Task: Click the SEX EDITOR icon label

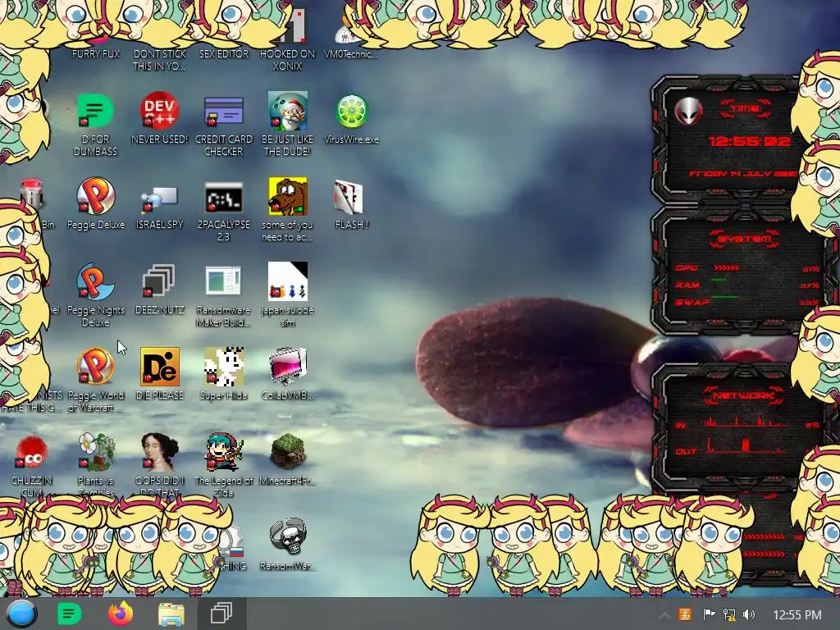Action: tap(223, 53)
